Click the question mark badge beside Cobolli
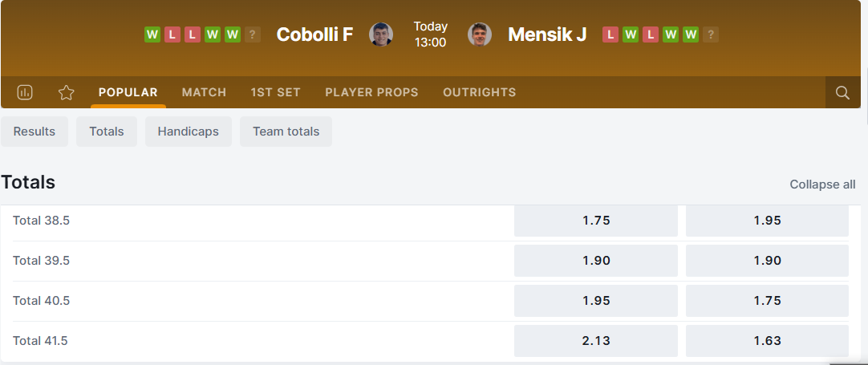The image size is (868, 365). pyautogui.click(x=253, y=34)
